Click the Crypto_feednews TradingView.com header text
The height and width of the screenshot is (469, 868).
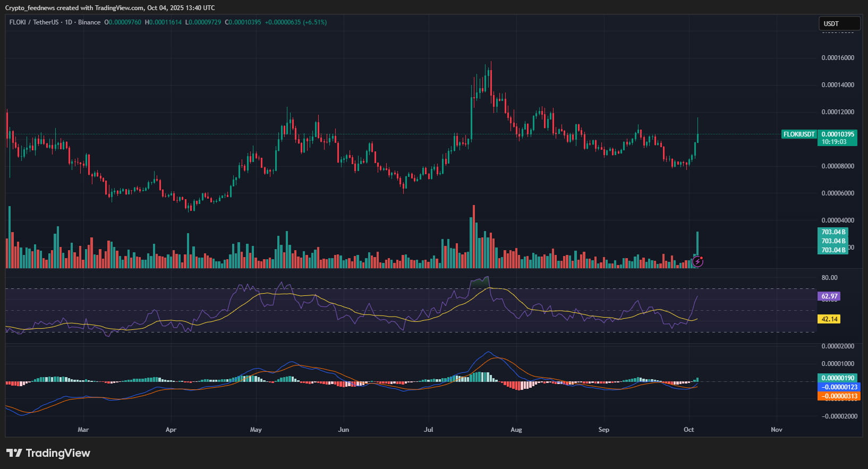pyautogui.click(x=110, y=8)
